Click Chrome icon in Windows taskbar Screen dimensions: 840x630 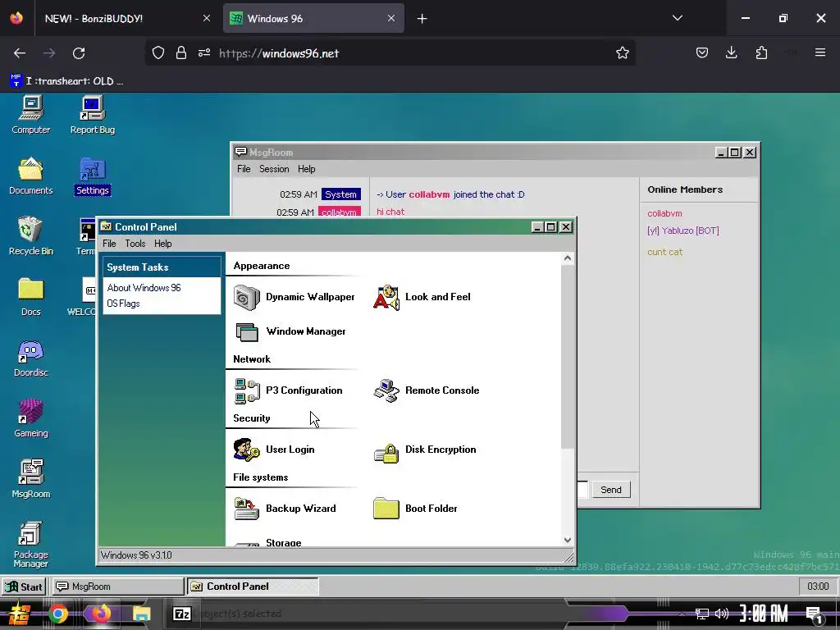click(x=58, y=614)
